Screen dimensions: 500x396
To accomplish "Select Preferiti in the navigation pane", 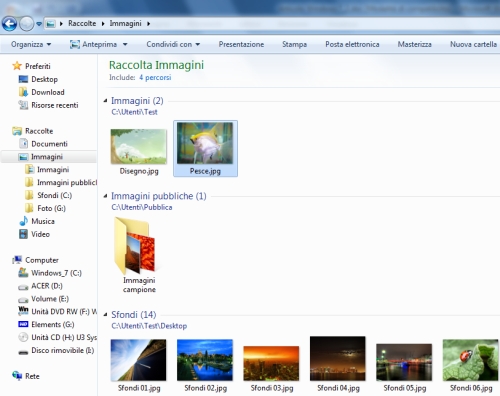I will coord(31,66).
